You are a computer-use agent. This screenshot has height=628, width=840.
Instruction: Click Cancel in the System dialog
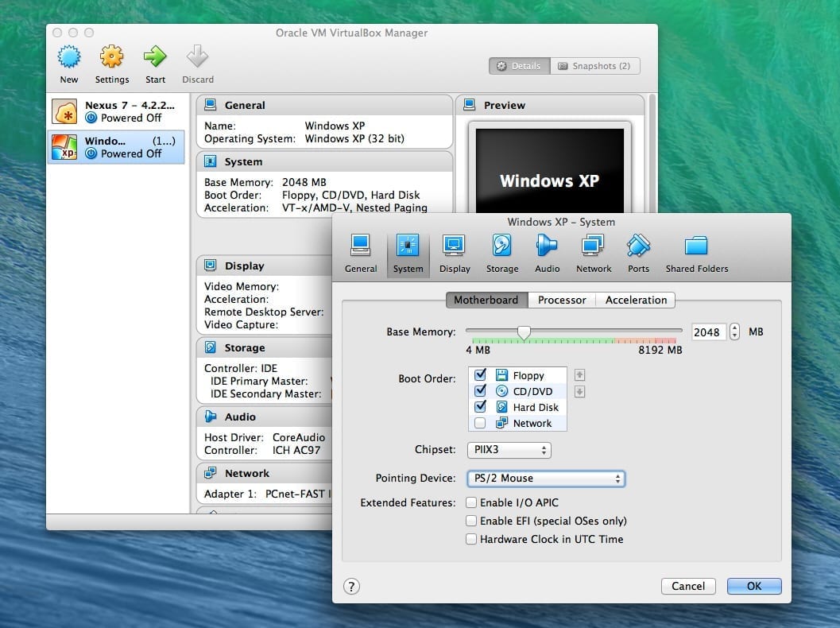[x=688, y=586]
